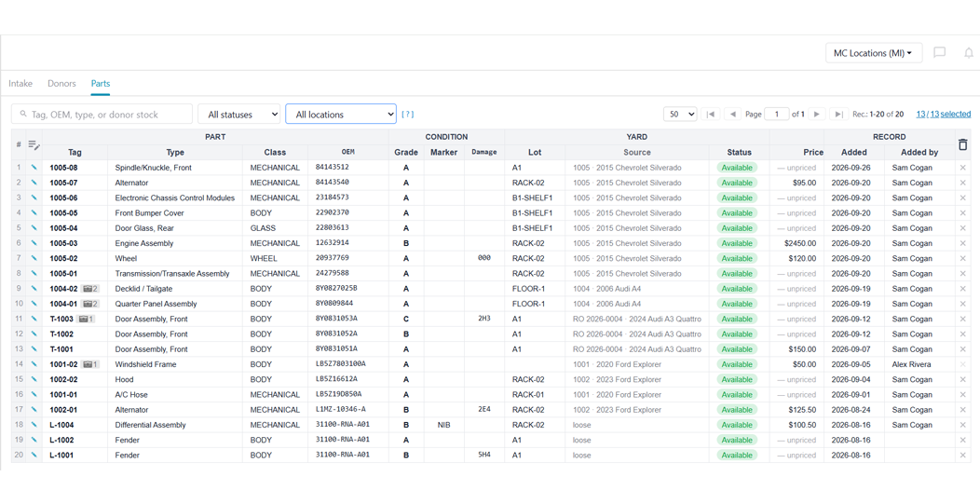Sort by Lot column header
Screen dimensions: 980x504
[535, 152]
